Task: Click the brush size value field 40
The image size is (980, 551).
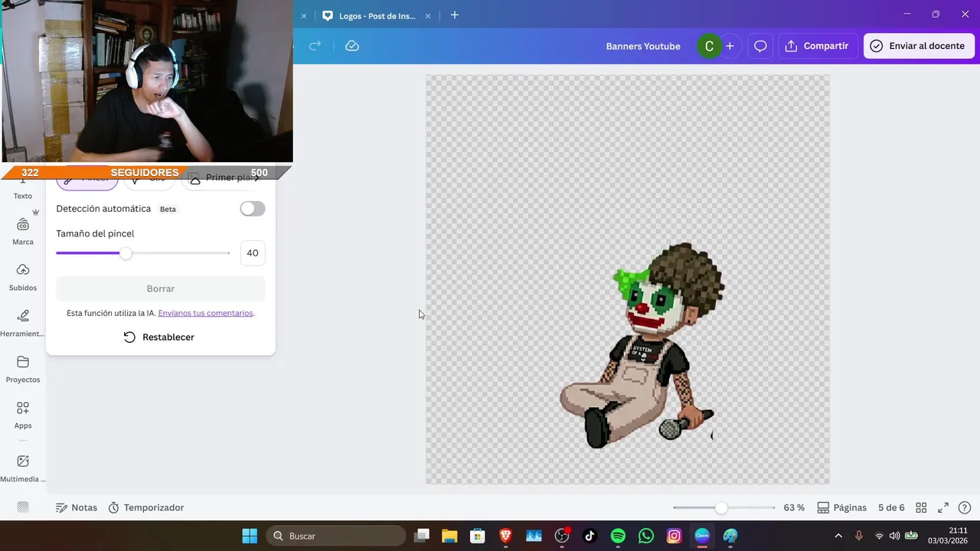Action: pyautogui.click(x=253, y=253)
